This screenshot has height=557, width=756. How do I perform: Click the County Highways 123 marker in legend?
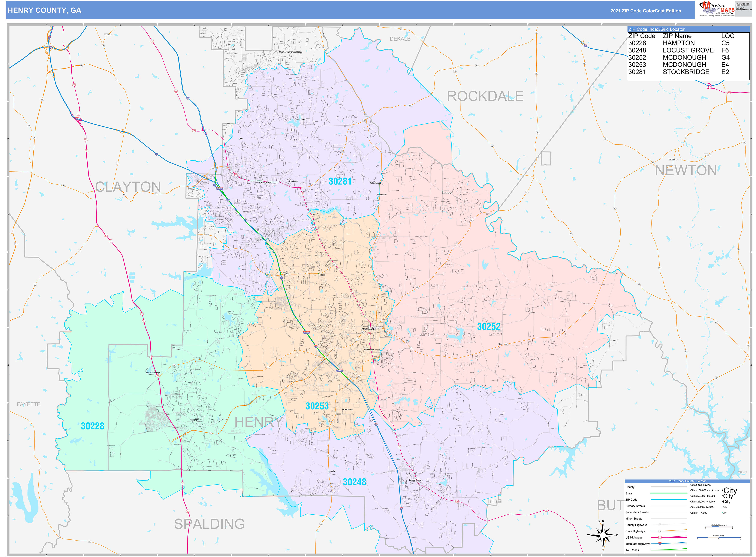pos(660,525)
